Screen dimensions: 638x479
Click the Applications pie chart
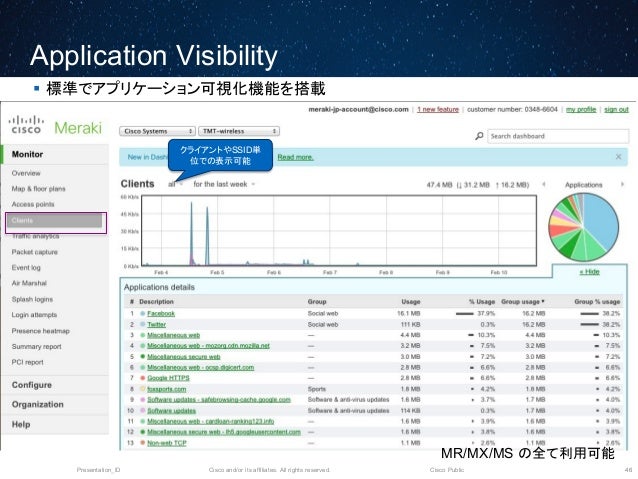583,227
